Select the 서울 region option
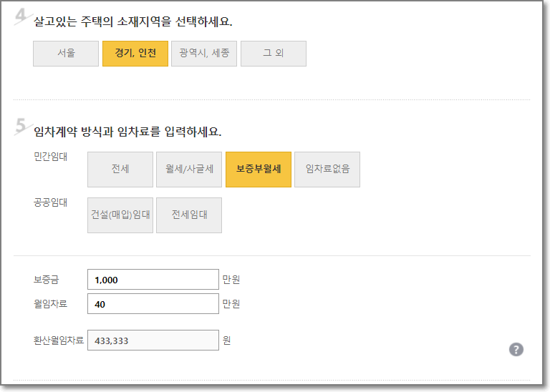This screenshot has height=392, width=550. [66, 54]
